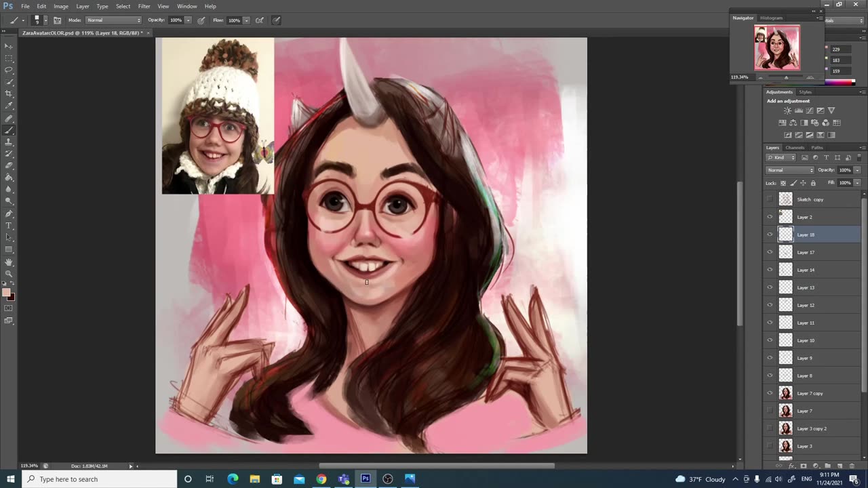This screenshot has height=488, width=868.
Task: Click the background color swatch
Action: click(x=12, y=298)
